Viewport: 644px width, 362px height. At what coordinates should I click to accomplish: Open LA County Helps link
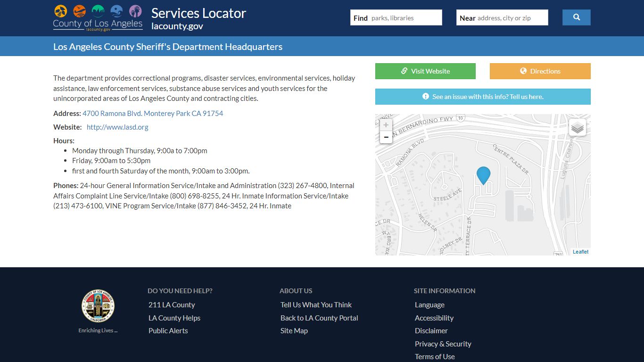(174, 318)
